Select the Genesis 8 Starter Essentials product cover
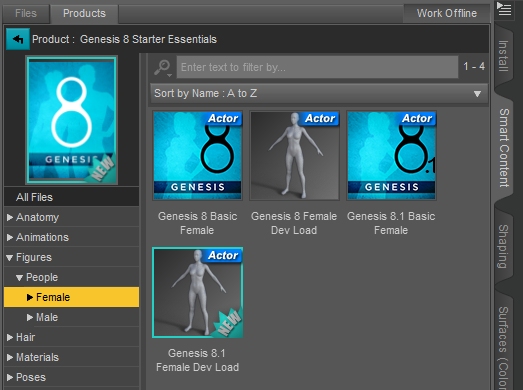This screenshot has height=390, width=523. pos(71,120)
